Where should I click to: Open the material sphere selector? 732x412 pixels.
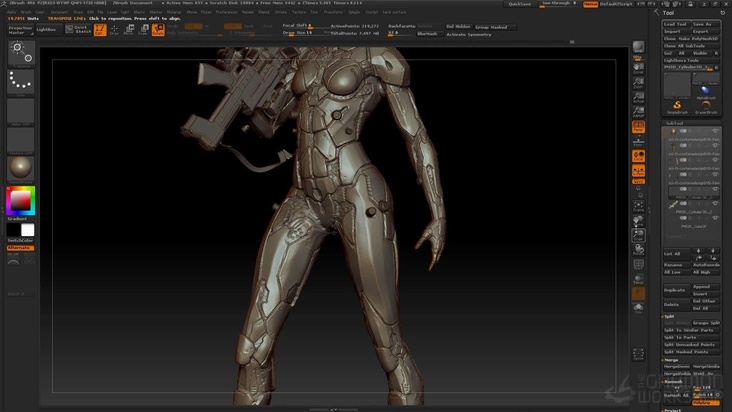coord(21,169)
